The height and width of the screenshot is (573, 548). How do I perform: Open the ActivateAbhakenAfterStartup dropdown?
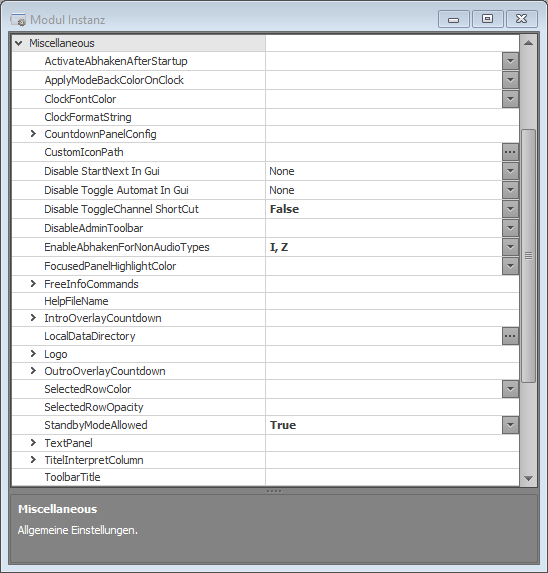point(510,61)
